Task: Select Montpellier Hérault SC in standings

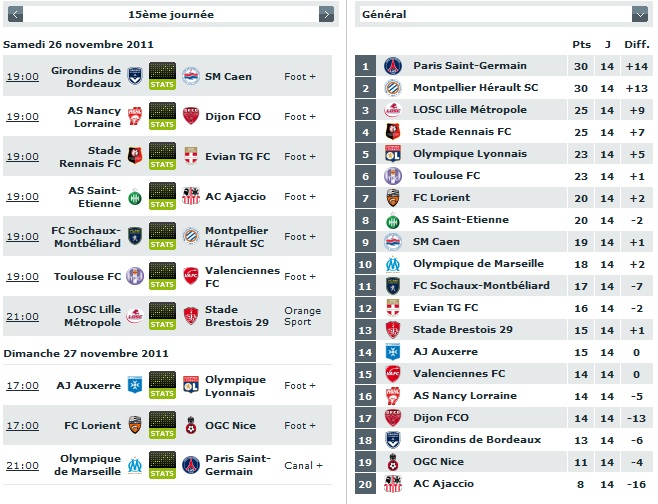Action: [x=475, y=88]
